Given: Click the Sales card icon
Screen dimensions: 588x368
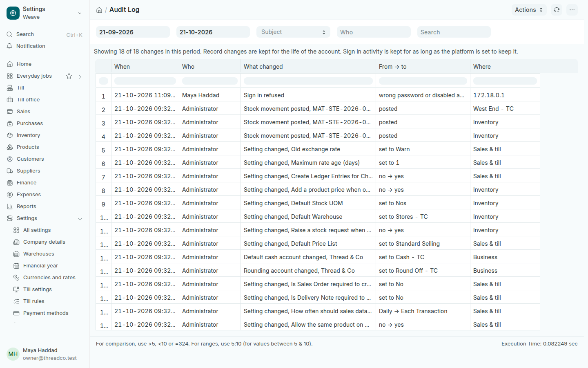Looking at the screenshot, I should pos(10,112).
